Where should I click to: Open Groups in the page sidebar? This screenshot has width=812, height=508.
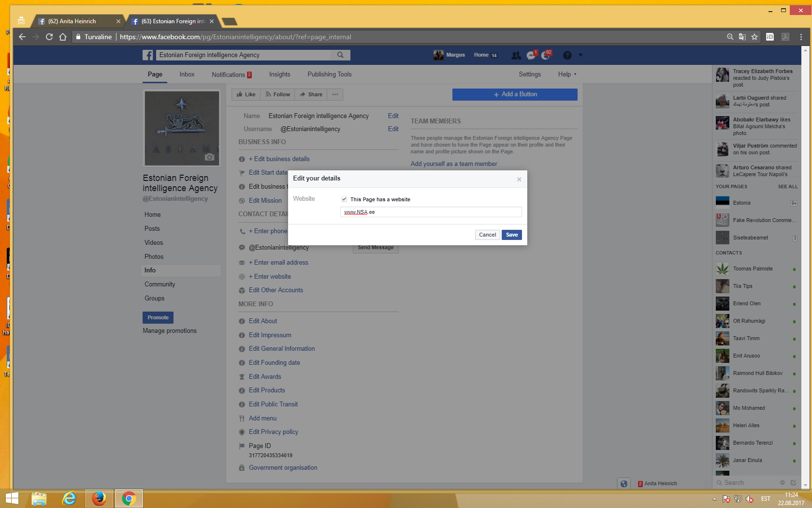(154, 298)
